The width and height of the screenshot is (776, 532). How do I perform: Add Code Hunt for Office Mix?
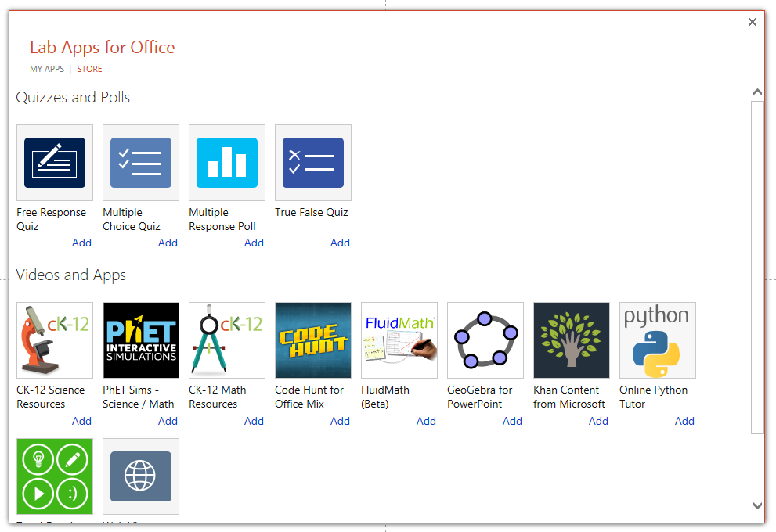pyautogui.click(x=340, y=421)
